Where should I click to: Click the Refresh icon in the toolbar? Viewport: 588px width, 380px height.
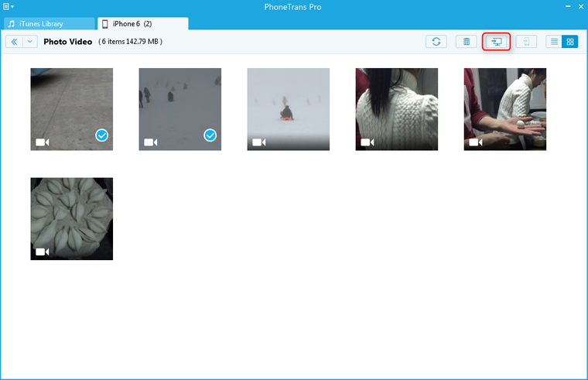(x=436, y=42)
